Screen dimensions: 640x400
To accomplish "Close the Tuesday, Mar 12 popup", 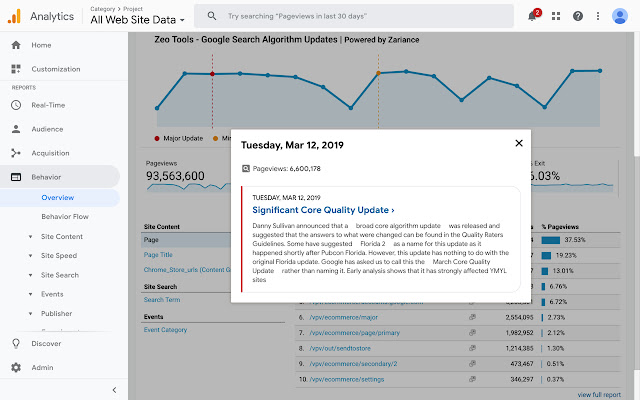I will (519, 143).
